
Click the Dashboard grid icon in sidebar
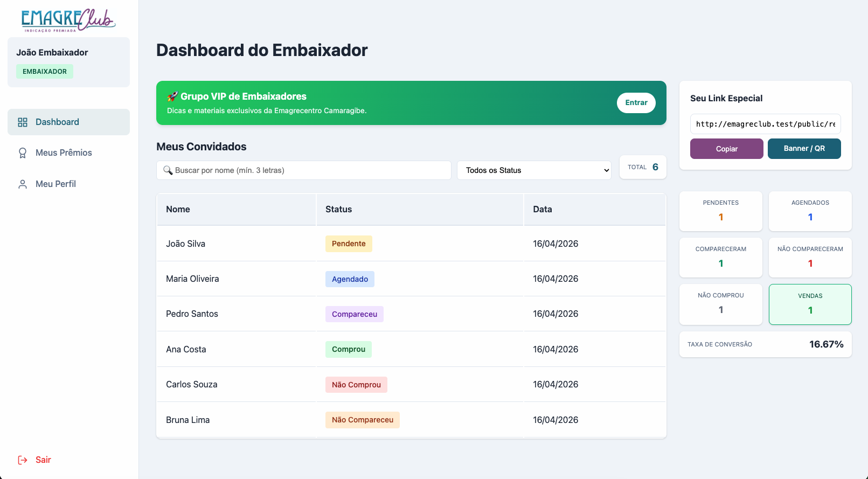coord(23,122)
